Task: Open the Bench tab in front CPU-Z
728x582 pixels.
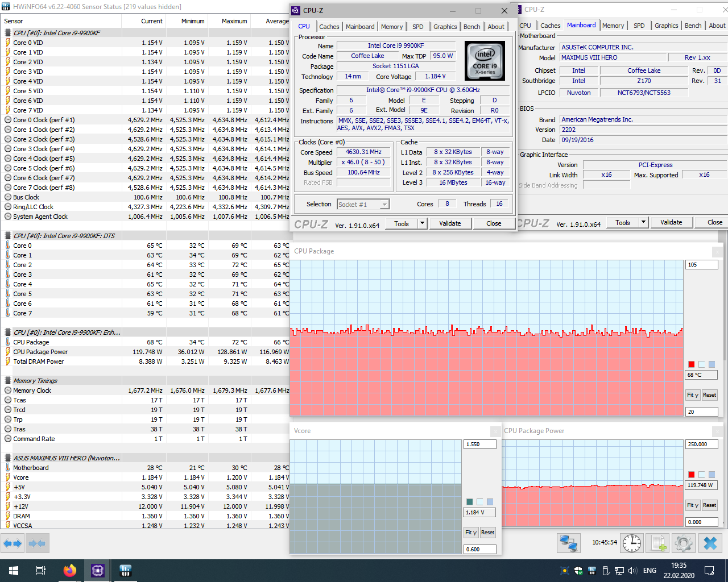Action: (472, 27)
